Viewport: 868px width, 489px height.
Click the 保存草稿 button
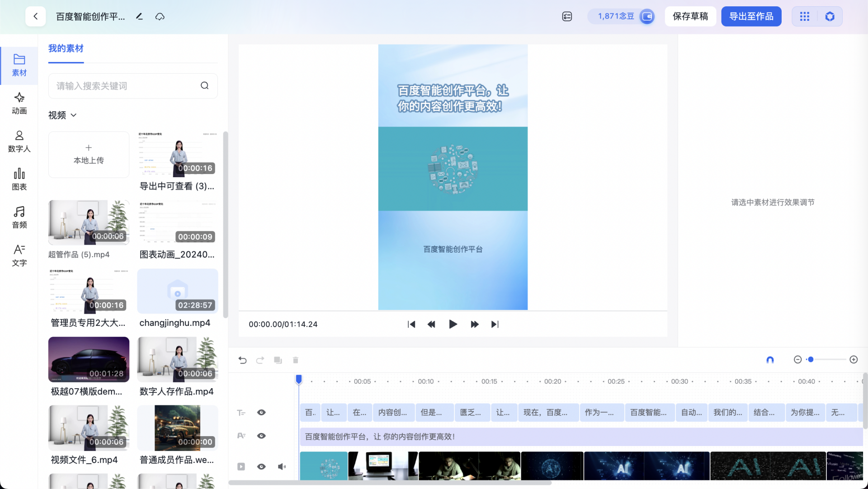pyautogui.click(x=690, y=16)
